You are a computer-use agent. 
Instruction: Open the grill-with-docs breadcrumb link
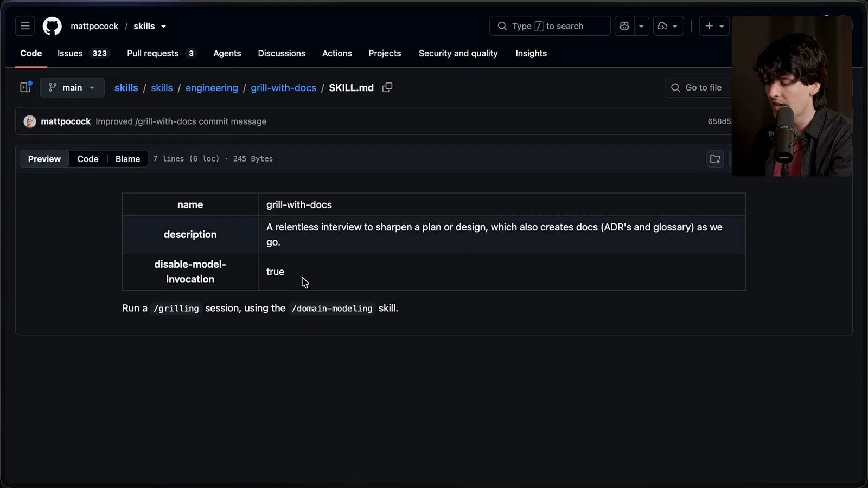(283, 88)
